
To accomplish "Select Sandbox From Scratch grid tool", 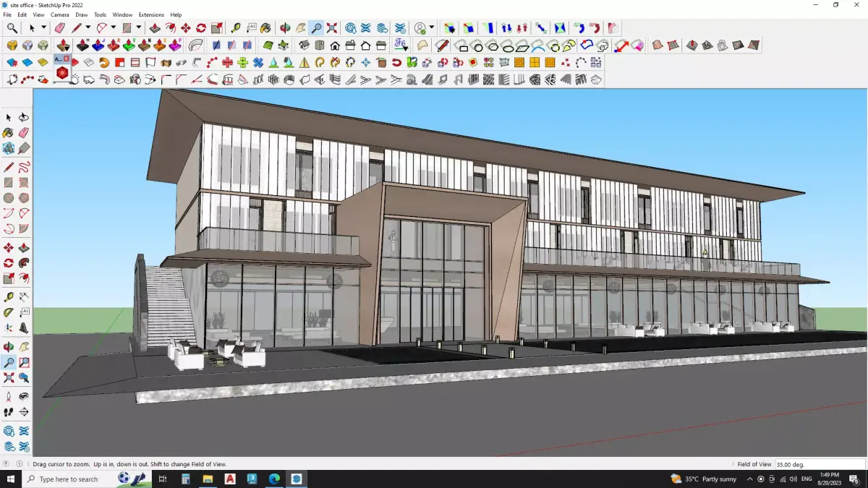I will [x=673, y=45].
